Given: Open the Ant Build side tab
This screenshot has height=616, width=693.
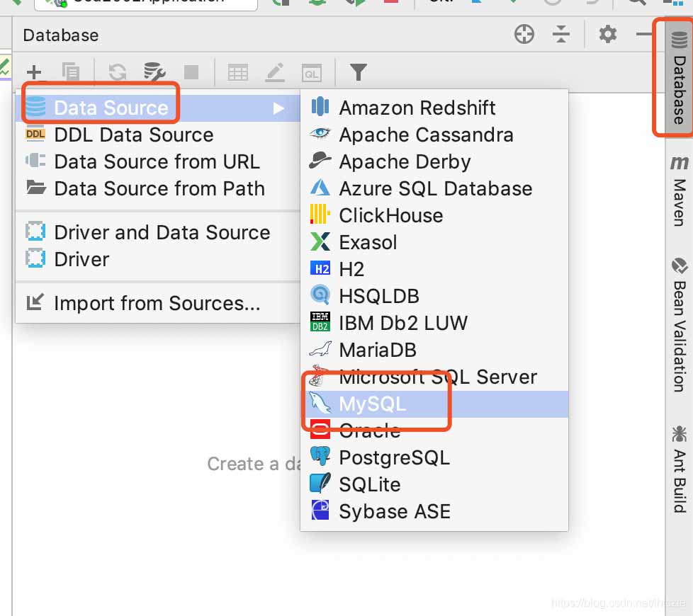Looking at the screenshot, I should [680, 469].
